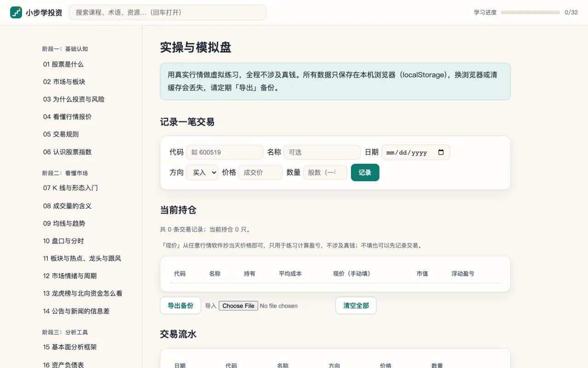This screenshot has width=588, height=368.
Task: Click the 交易流水 heading
Action: 178,334
